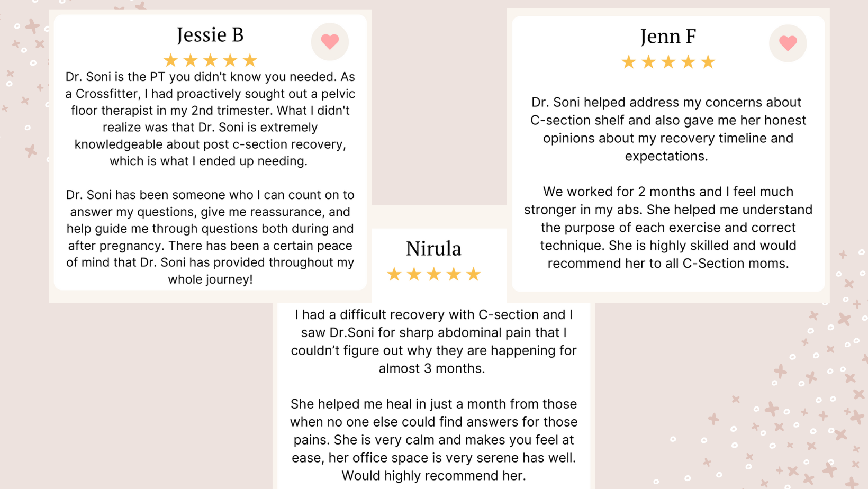Click the paragraph starting 'I had a difficult recovery'

coord(433,341)
